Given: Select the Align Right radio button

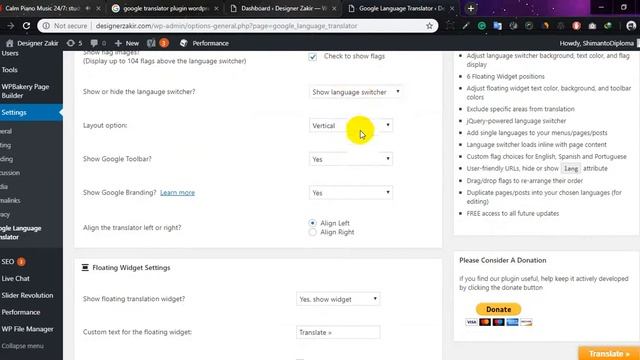Looking at the screenshot, I should coord(312,232).
